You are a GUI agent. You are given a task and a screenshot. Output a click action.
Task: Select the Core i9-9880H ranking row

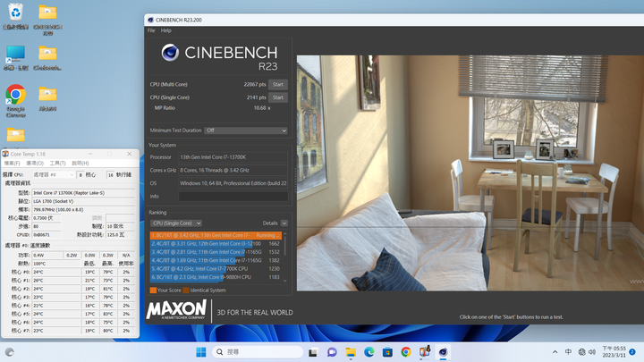pos(216,277)
